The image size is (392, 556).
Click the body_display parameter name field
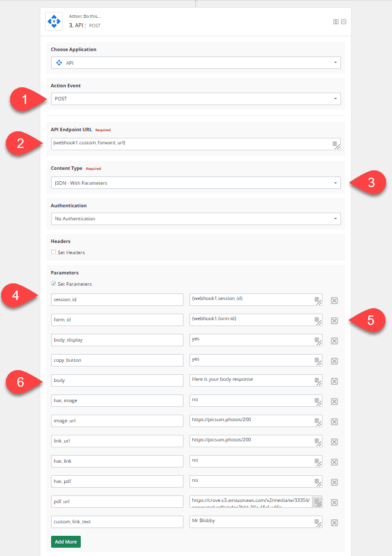click(x=117, y=340)
